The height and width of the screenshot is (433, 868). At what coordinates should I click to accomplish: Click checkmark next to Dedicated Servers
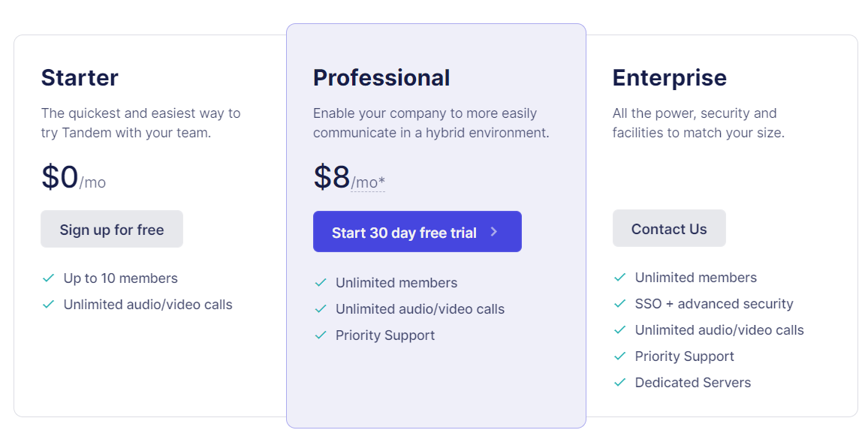619,383
